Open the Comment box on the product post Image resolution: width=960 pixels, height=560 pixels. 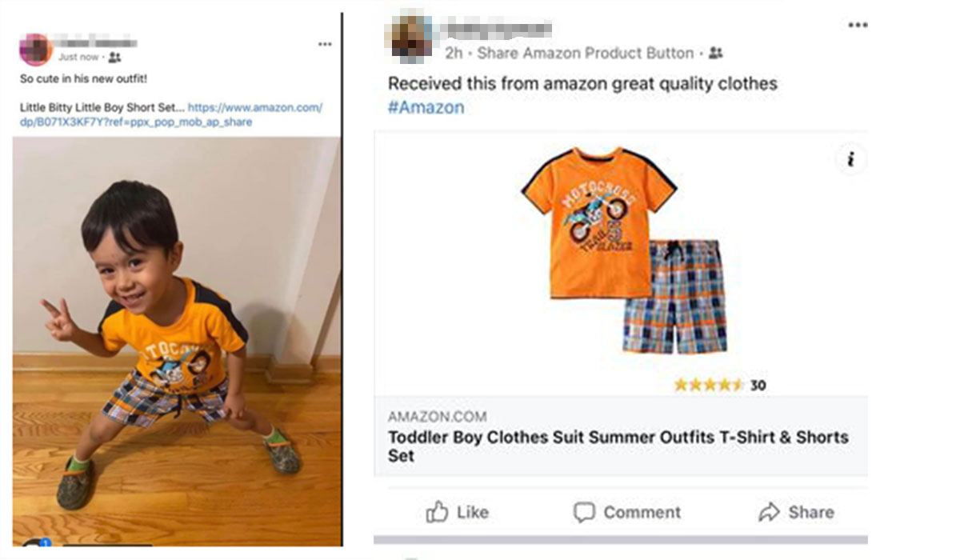pyautogui.click(x=627, y=512)
